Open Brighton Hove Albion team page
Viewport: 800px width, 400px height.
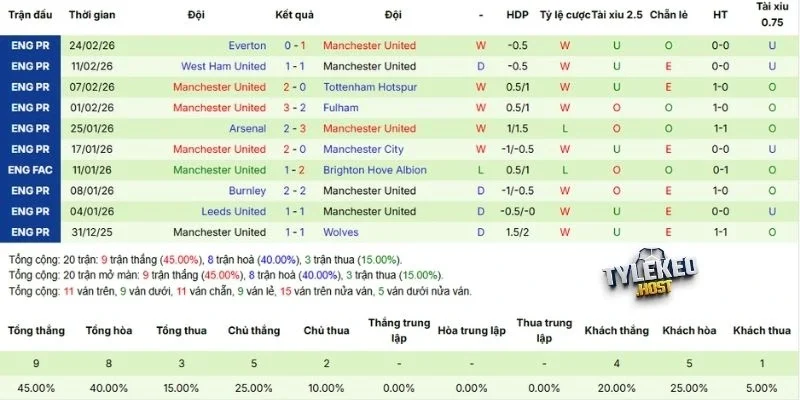pyautogui.click(x=376, y=170)
